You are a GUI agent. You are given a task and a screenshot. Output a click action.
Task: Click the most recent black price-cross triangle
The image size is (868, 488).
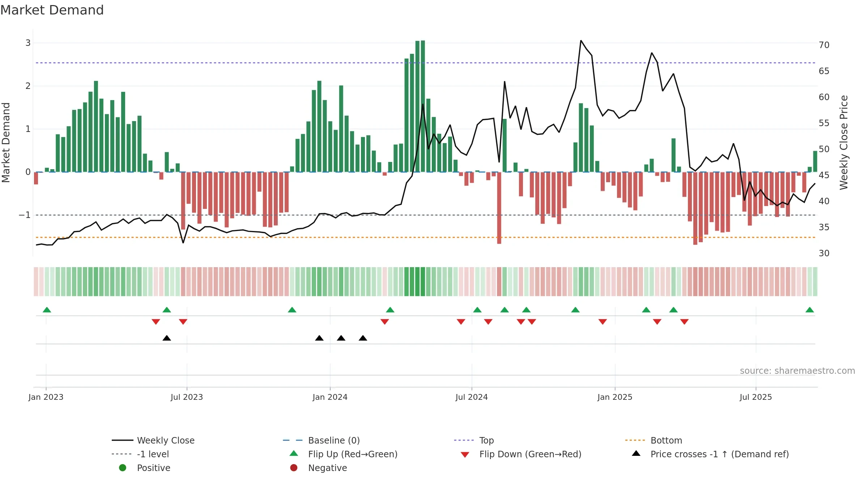pyautogui.click(x=363, y=338)
